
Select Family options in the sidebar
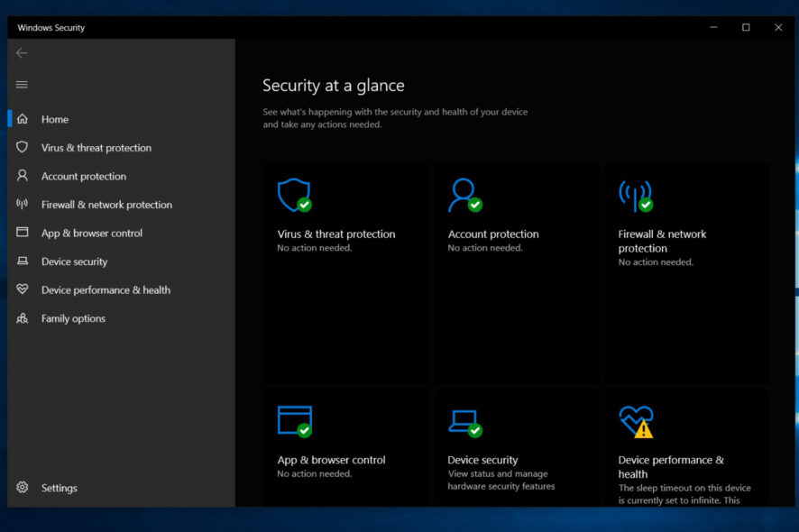click(121, 319)
